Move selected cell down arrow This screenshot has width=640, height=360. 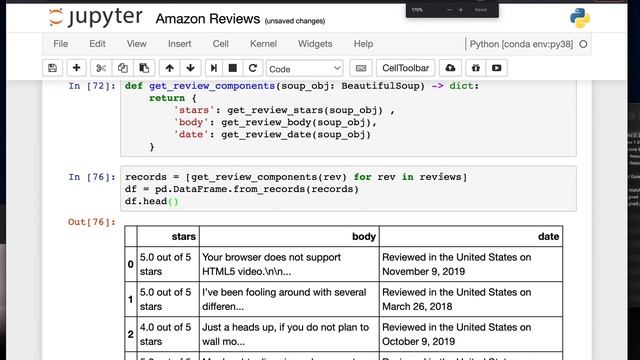tap(190, 68)
